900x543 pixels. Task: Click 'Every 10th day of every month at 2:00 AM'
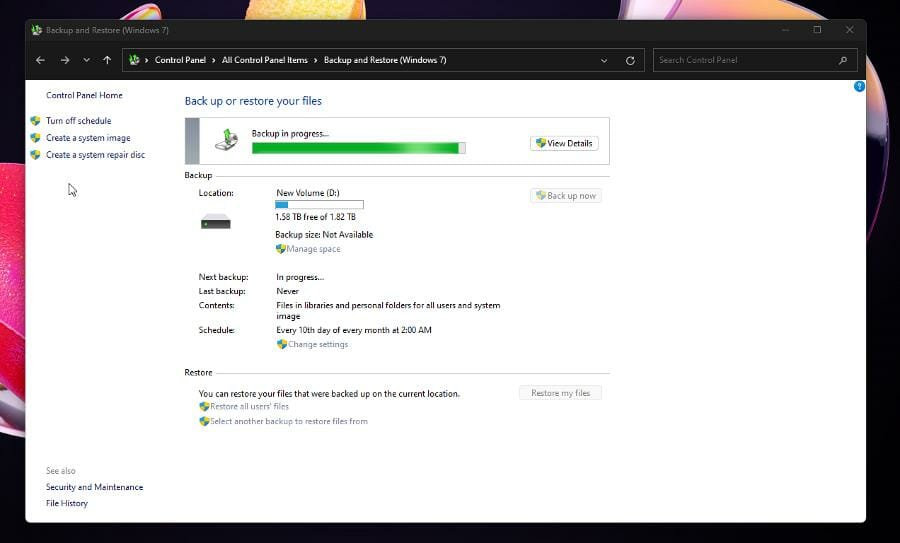point(354,330)
